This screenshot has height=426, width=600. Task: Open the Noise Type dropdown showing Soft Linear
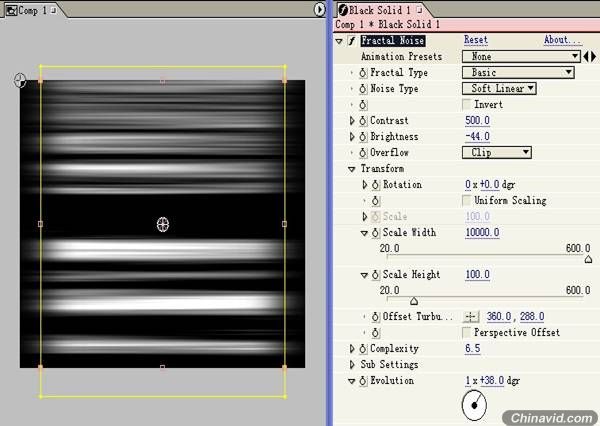499,88
